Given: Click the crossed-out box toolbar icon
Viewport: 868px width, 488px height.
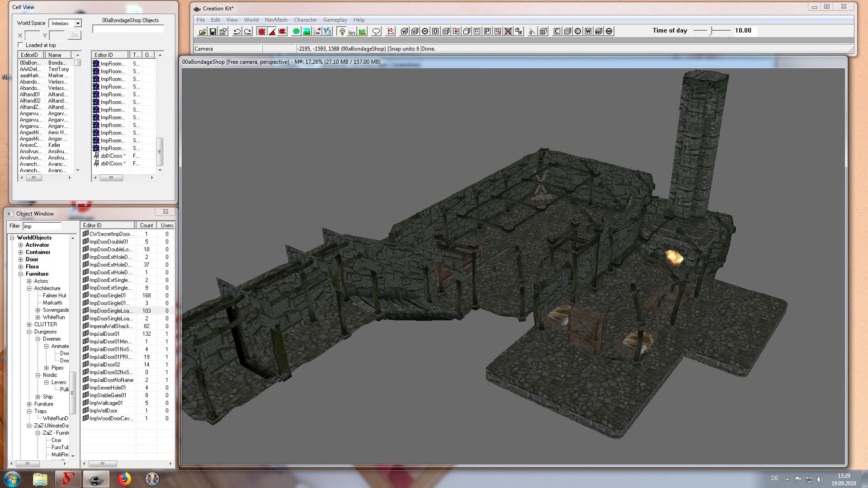Looking at the screenshot, I should (x=508, y=31).
